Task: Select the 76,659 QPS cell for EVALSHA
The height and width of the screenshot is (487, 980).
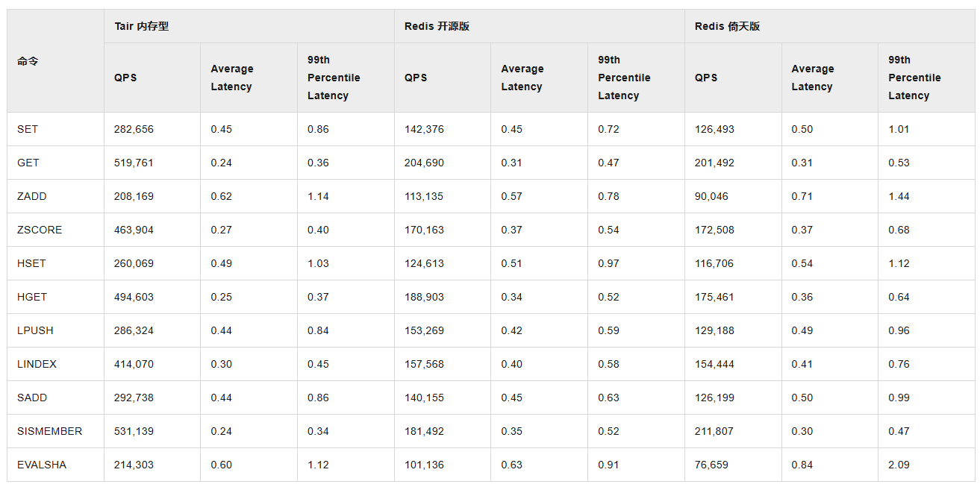Action: click(x=711, y=465)
